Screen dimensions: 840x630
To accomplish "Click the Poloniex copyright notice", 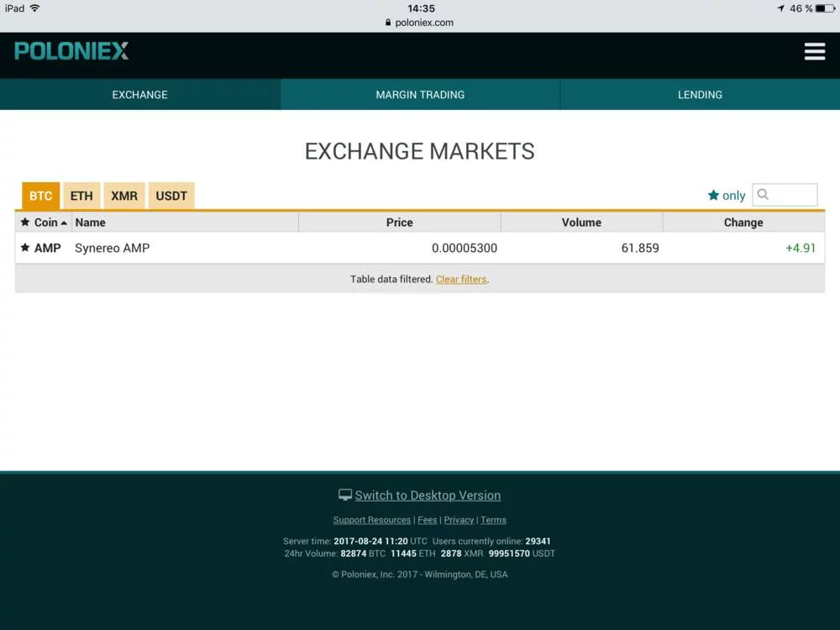I will point(419,575).
